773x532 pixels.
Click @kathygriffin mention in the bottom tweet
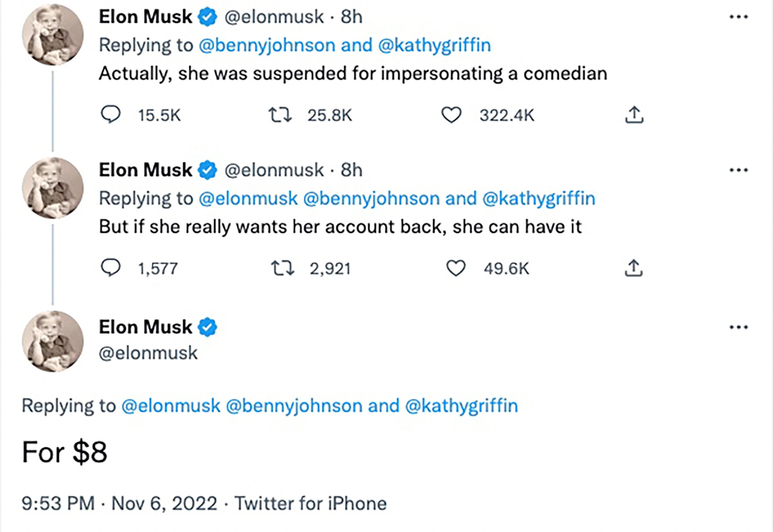pos(461,406)
